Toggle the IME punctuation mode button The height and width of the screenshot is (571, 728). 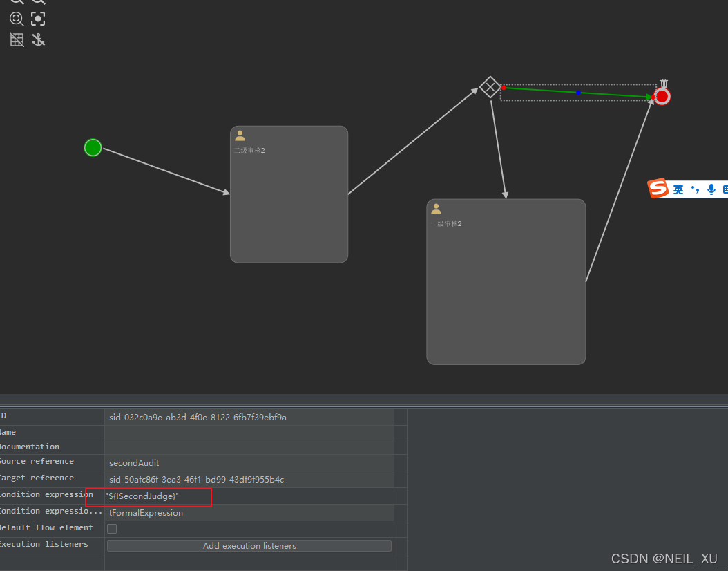click(695, 189)
